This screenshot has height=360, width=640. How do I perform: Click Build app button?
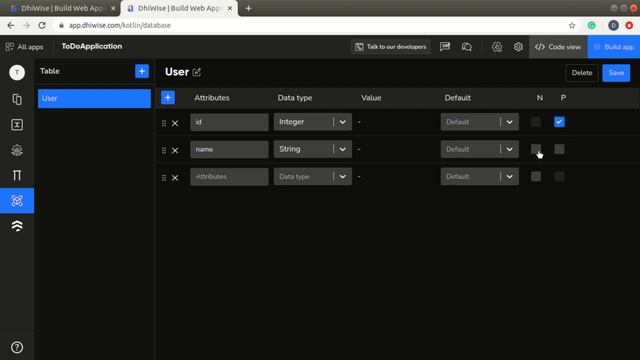[x=613, y=47]
